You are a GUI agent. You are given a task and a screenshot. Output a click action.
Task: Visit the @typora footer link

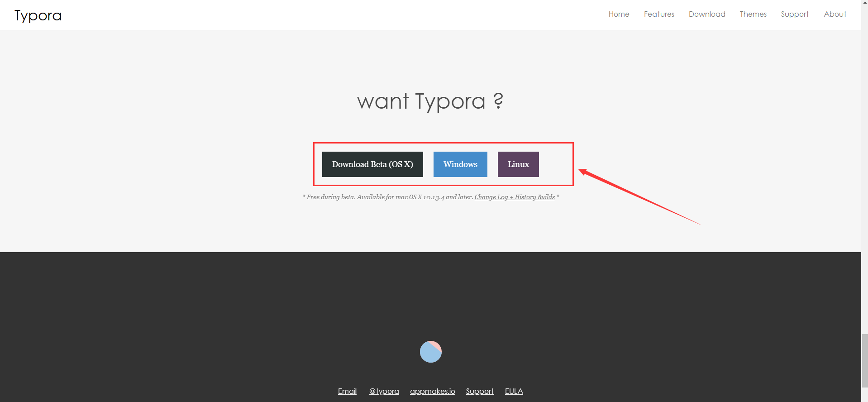coord(384,391)
